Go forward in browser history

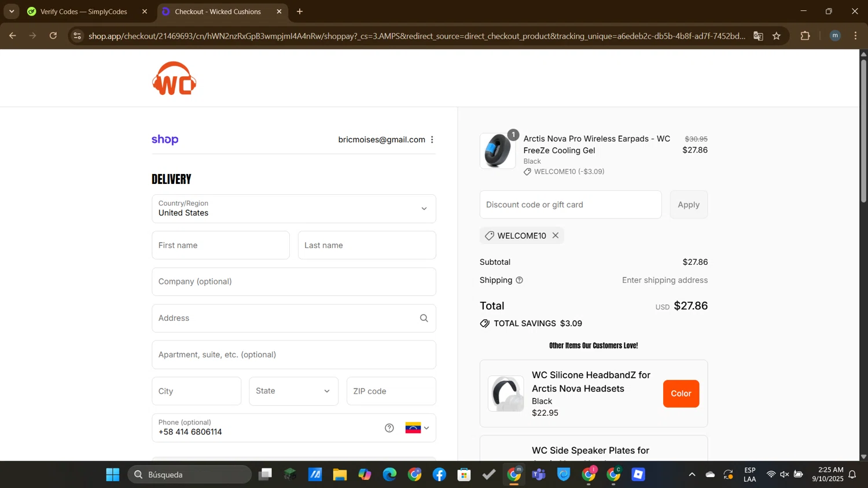[33, 36]
